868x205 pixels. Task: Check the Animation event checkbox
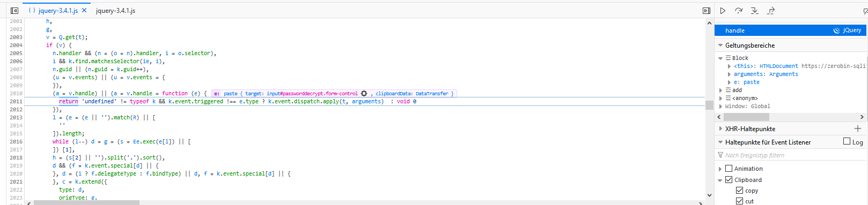click(729, 169)
